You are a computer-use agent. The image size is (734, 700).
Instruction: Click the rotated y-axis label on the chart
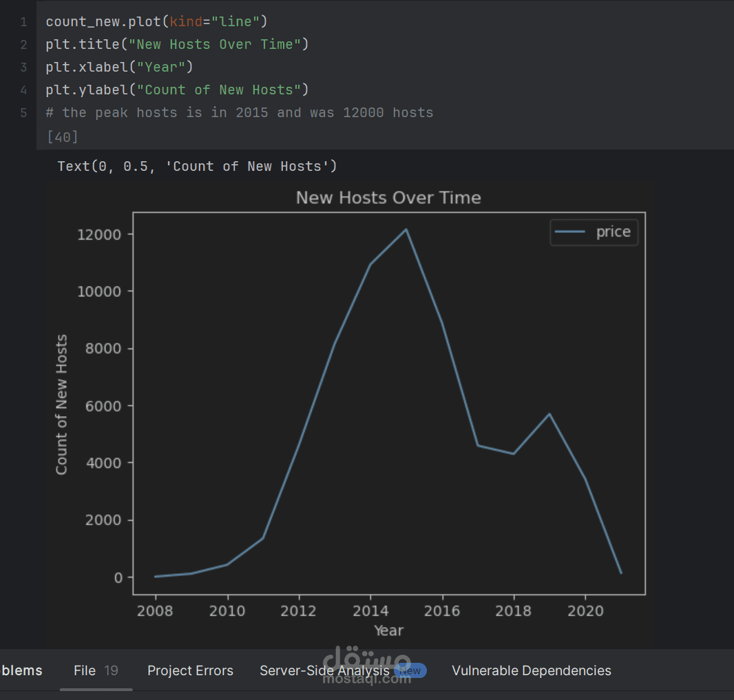tap(62, 404)
